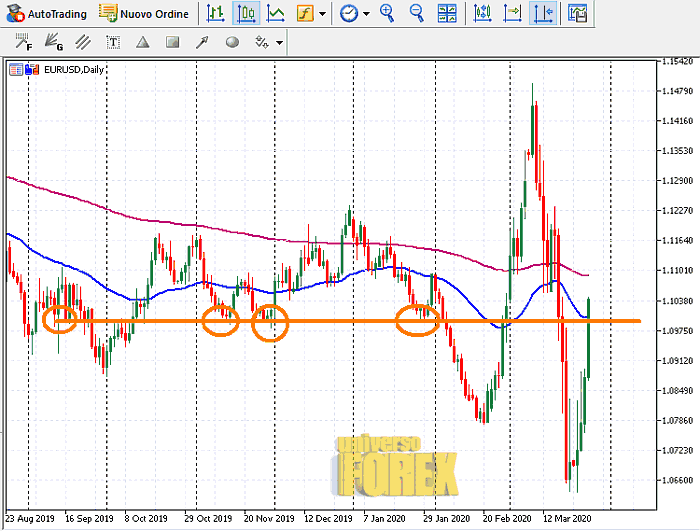This screenshot has width=700, height=531.
Task: Switch chart to line chart view
Action: pos(275,14)
